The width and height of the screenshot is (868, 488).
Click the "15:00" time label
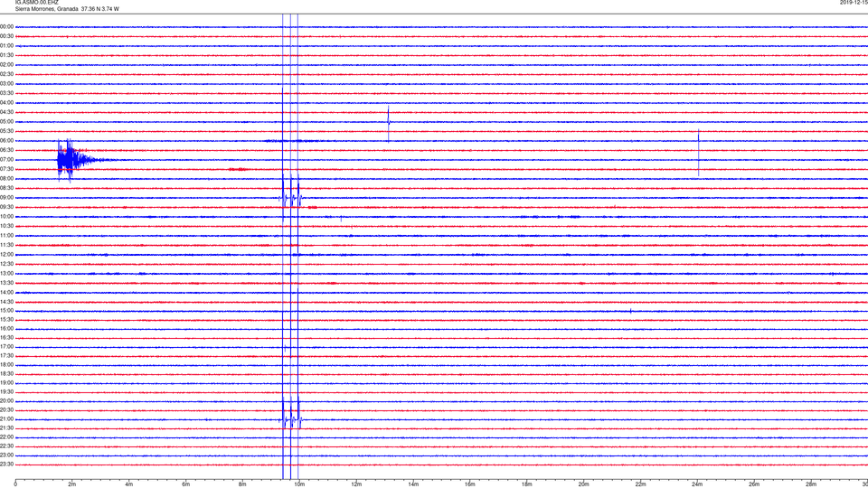click(x=6, y=311)
